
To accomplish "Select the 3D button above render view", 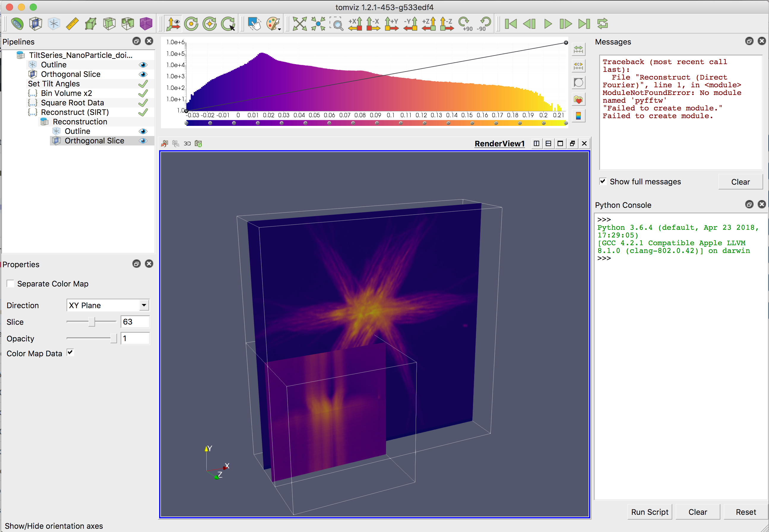I will (187, 143).
